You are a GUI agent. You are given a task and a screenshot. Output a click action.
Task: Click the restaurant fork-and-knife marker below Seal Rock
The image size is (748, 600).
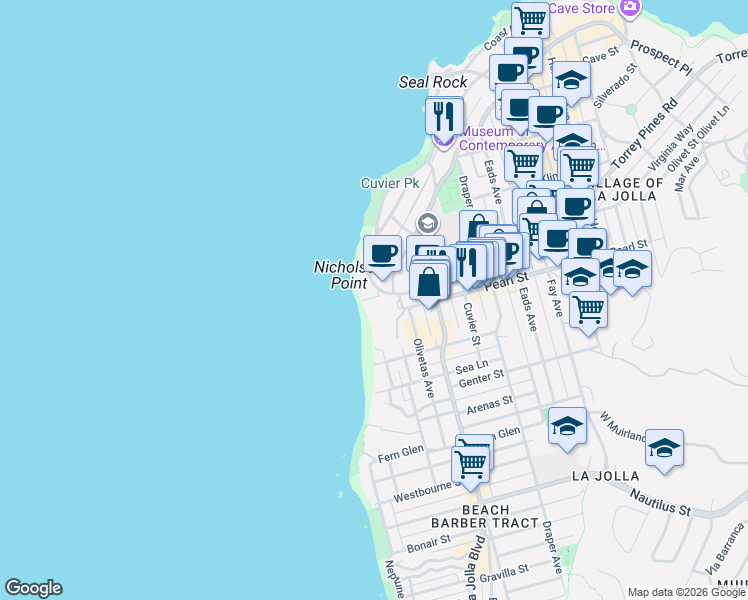point(444,117)
